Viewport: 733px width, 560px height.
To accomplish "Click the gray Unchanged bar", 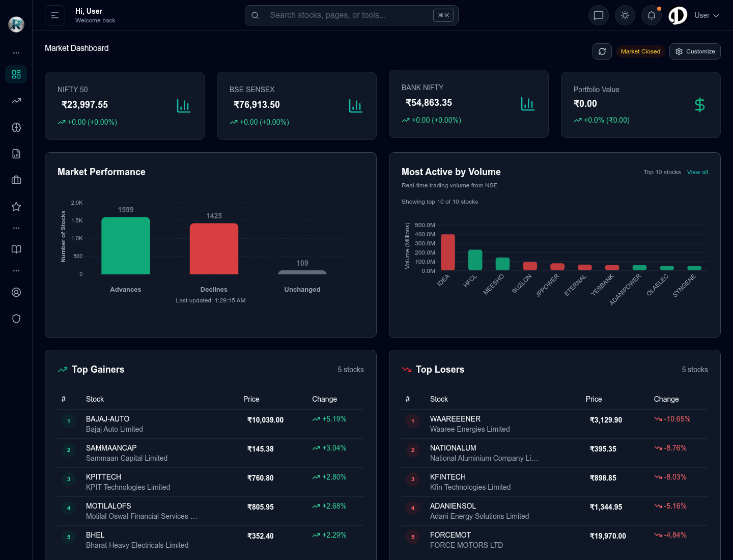I will [302, 272].
